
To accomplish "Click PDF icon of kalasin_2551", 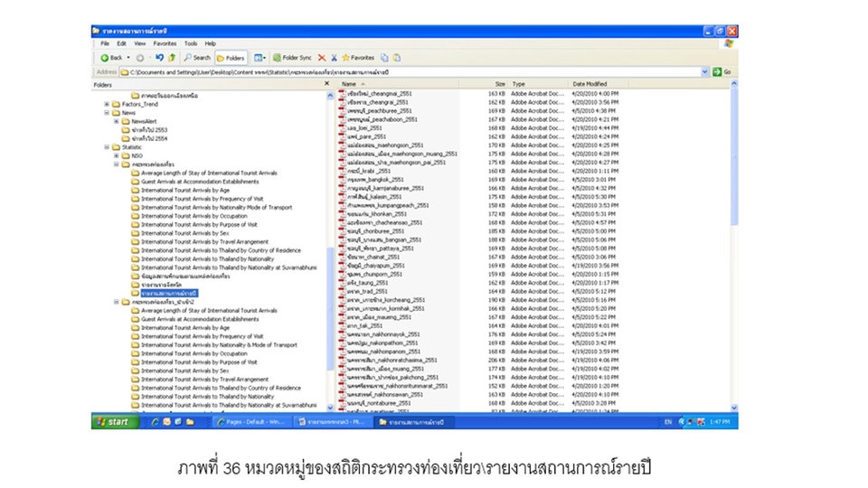I will click(342, 196).
